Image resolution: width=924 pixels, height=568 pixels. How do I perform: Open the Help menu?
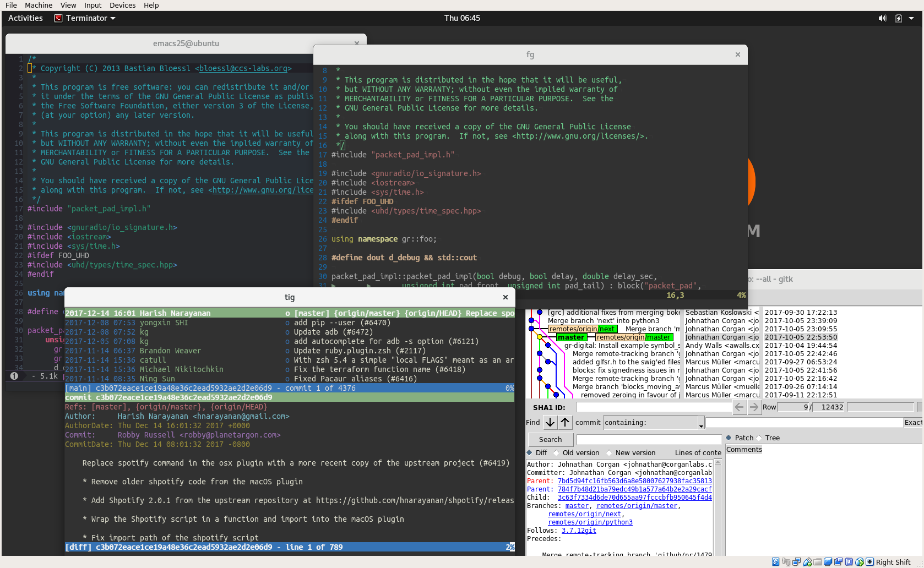pyautogui.click(x=151, y=5)
